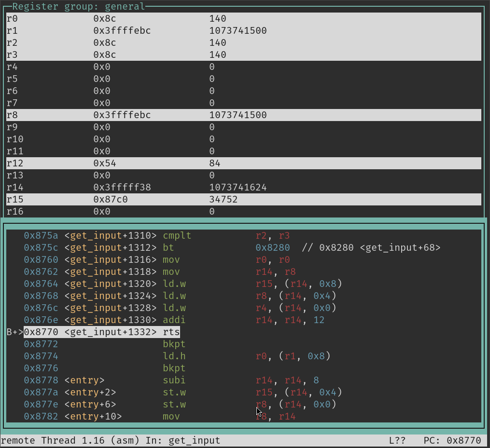Viewport: 490px width, 448px height.
Task: Click 'PC: 0x8770' in status bar
Action: click(x=452, y=440)
